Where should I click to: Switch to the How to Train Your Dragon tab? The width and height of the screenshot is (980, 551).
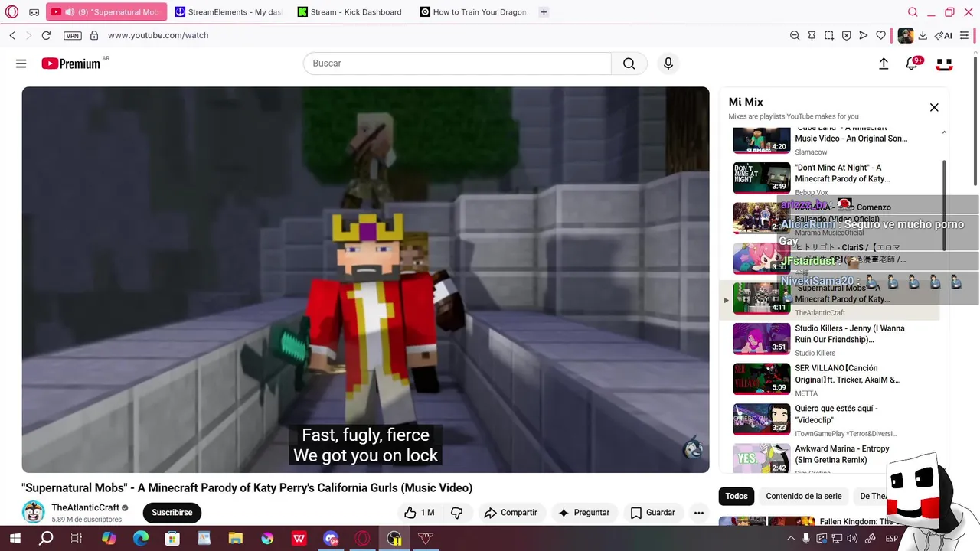click(474, 12)
